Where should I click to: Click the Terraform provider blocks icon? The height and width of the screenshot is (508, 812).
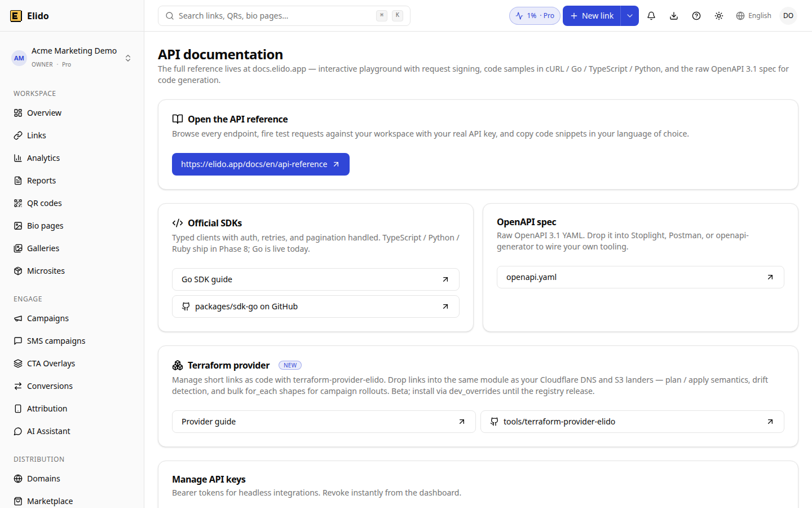tap(178, 365)
